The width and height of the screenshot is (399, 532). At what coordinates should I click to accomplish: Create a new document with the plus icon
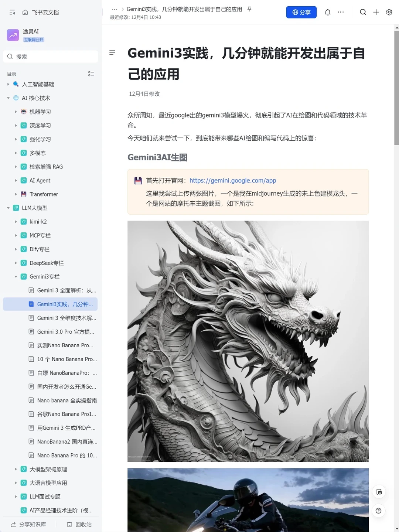pos(376,12)
